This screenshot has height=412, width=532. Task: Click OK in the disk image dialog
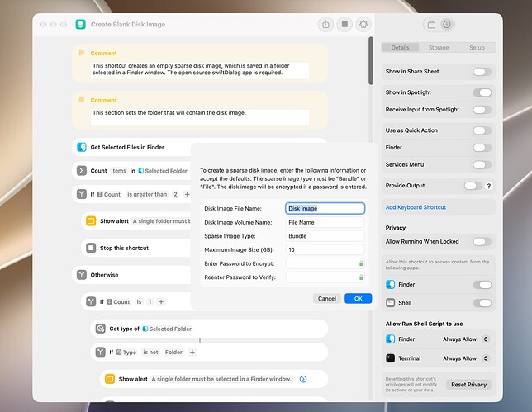tap(359, 298)
